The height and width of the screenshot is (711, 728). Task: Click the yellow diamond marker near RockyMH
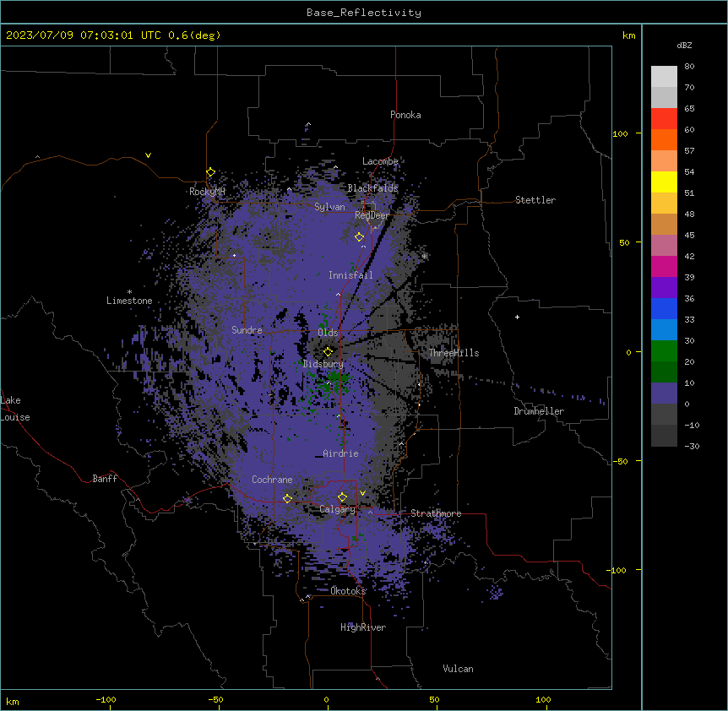click(210, 172)
